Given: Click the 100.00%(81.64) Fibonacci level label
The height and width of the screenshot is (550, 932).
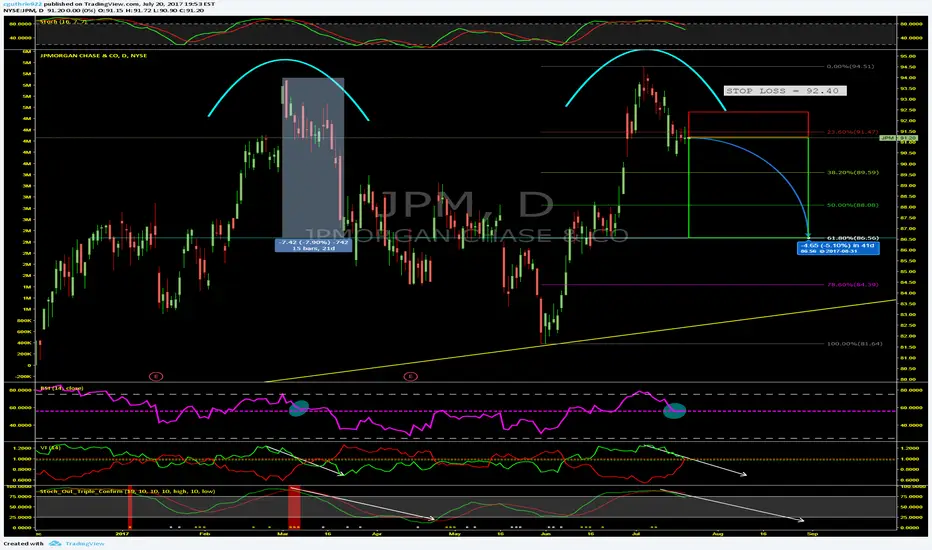Looking at the screenshot, I should (854, 344).
